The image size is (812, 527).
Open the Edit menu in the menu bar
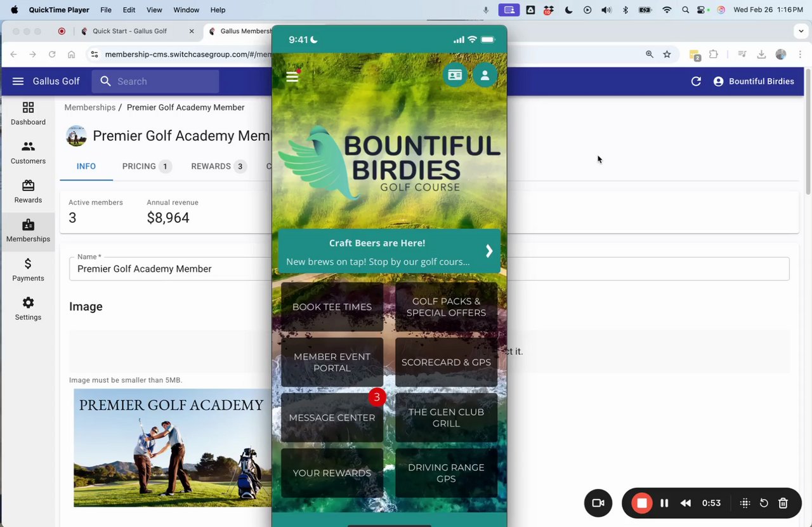pyautogui.click(x=129, y=10)
